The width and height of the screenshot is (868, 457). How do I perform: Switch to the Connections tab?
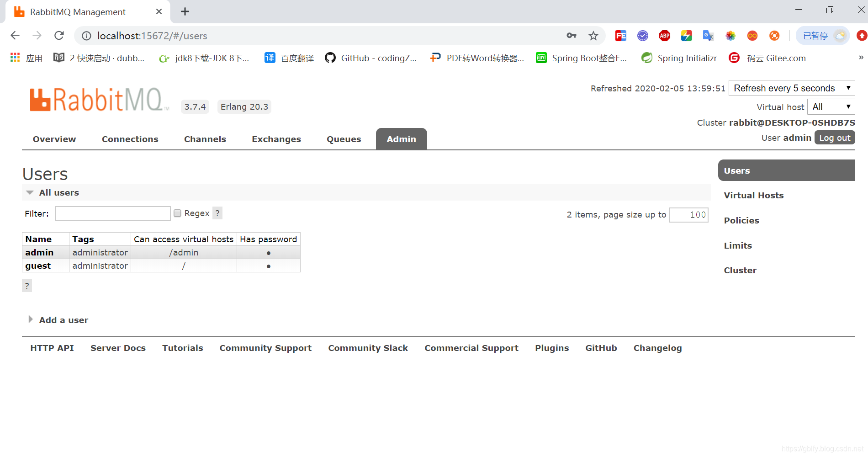pos(130,139)
